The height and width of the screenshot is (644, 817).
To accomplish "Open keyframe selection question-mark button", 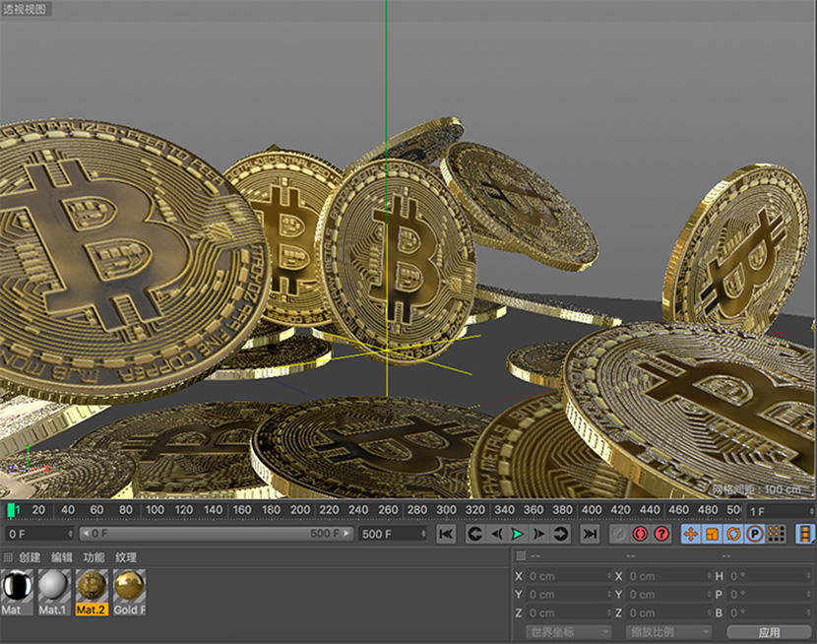I will click(661, 534).
